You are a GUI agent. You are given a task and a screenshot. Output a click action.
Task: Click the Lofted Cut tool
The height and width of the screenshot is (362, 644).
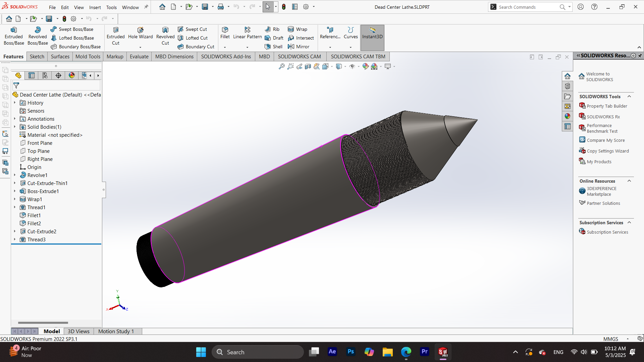(193, 38)
